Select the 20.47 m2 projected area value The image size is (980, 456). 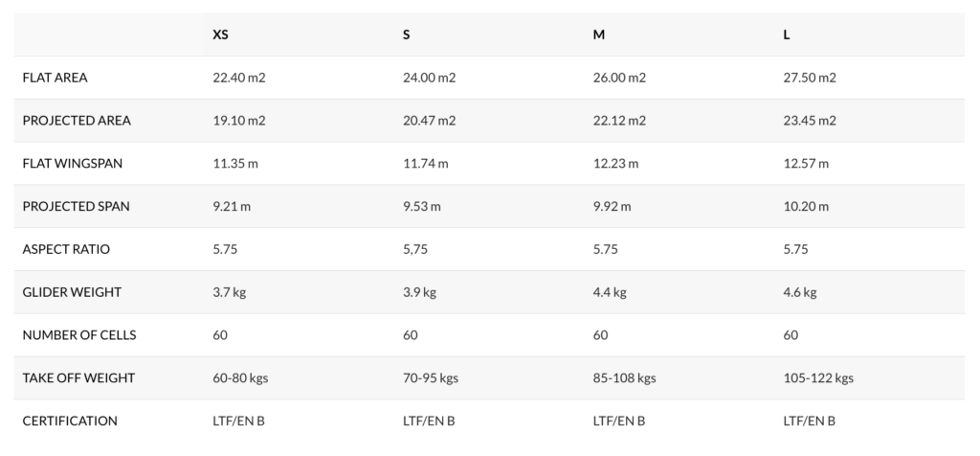[430, 121]
